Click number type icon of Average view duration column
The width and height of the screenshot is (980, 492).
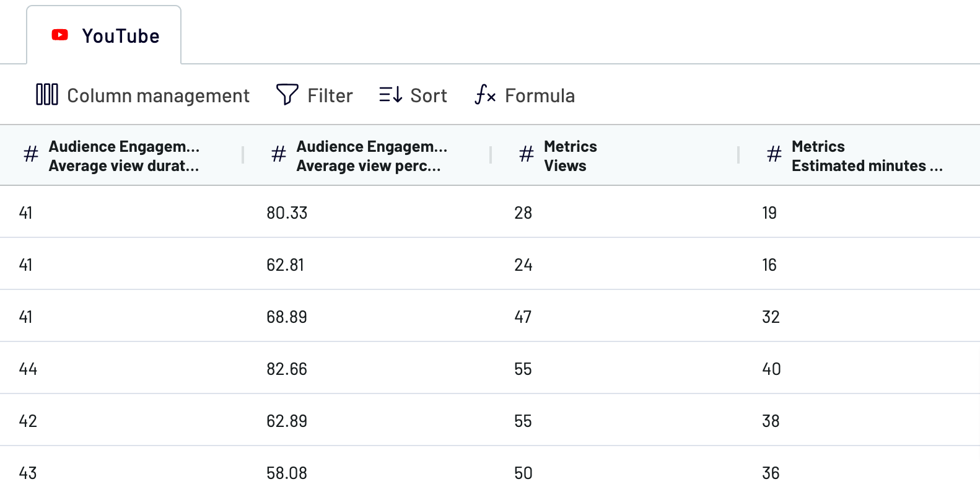(x=31, y=154)
